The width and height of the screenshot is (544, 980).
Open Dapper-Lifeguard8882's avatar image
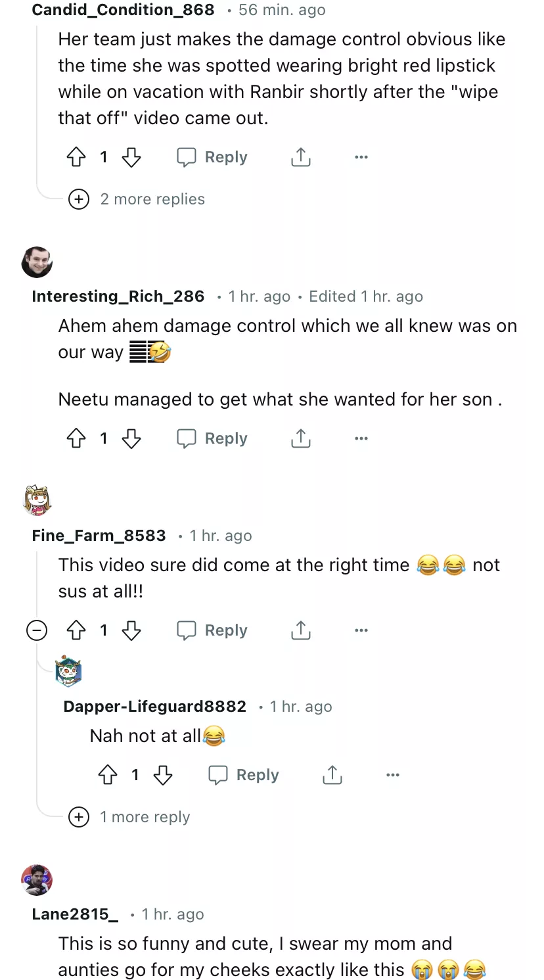[68, 671]
